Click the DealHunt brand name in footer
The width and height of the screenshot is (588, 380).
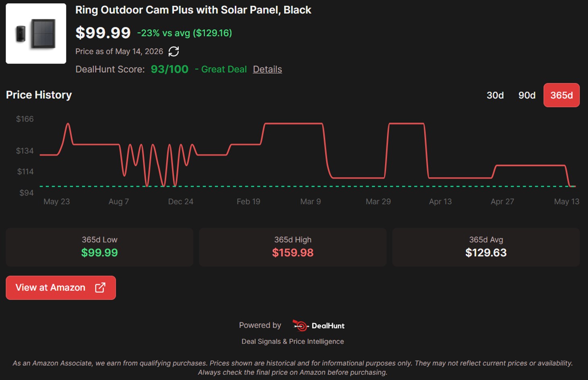pos(328,326)
